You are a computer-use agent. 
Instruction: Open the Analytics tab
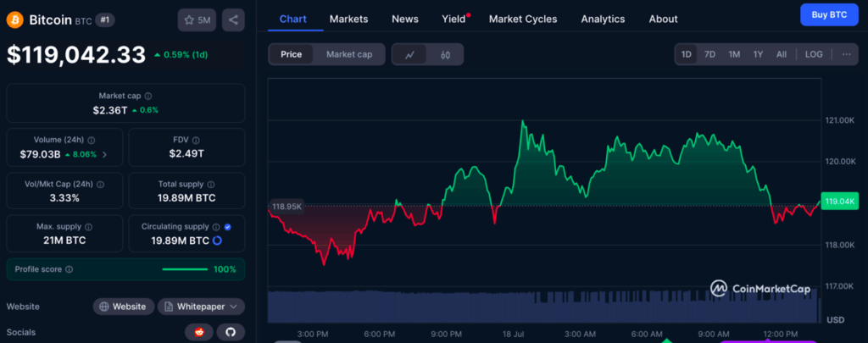(603, 19)
